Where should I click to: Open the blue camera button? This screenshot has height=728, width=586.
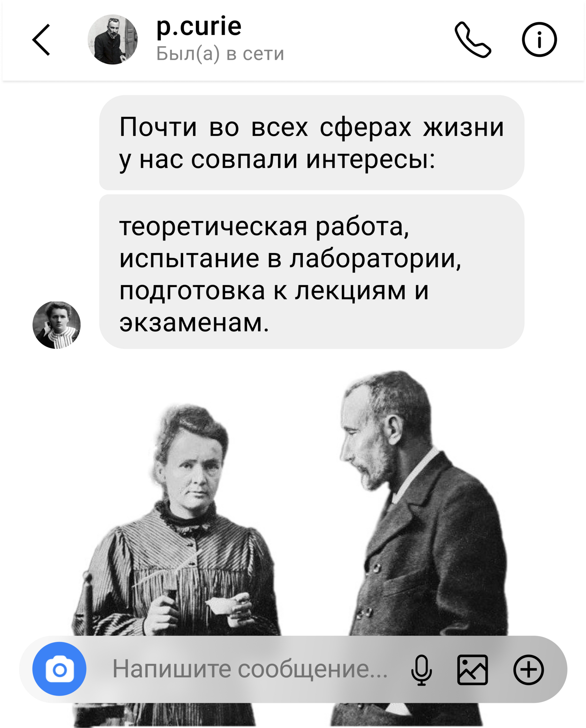coord(59,669)
